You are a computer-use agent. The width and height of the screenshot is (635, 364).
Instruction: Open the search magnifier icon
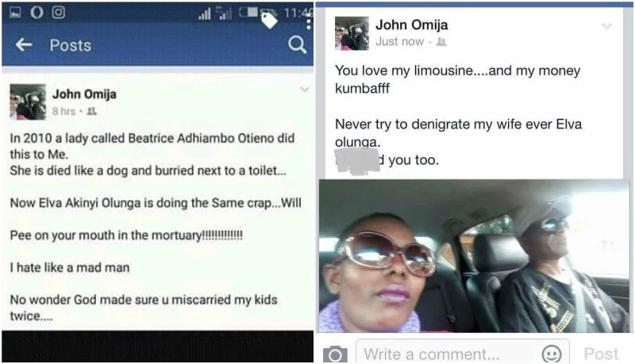point(297,44)
